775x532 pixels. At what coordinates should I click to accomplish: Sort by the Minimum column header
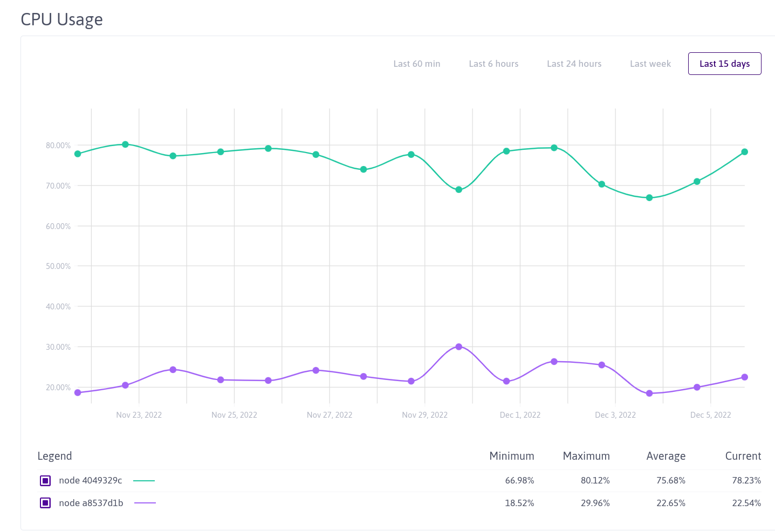(511, 456)
